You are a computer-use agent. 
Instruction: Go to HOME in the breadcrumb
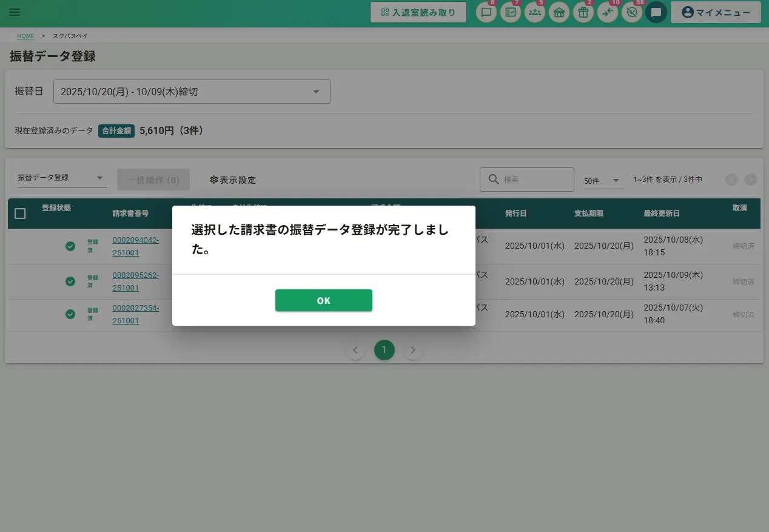click(x=25, y=36)
